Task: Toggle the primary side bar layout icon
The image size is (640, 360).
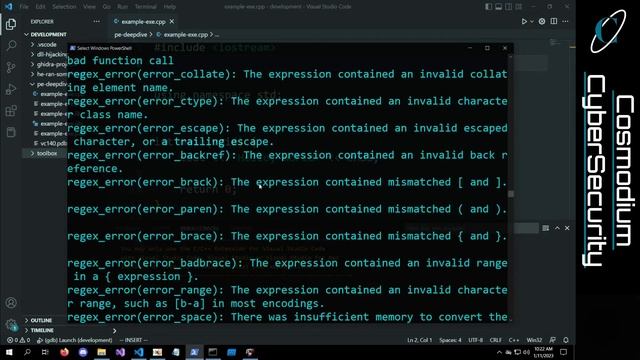Action: coord(489,7)
